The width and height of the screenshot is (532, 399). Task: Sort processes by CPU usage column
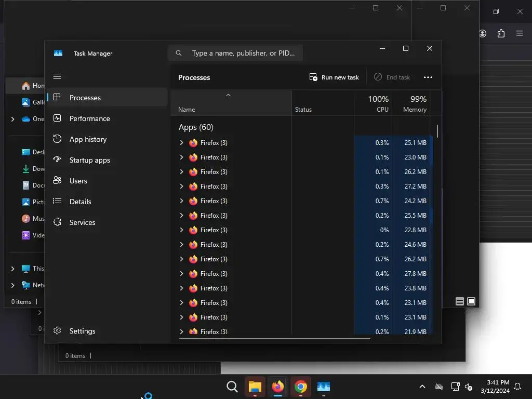[x=373, y=103]
